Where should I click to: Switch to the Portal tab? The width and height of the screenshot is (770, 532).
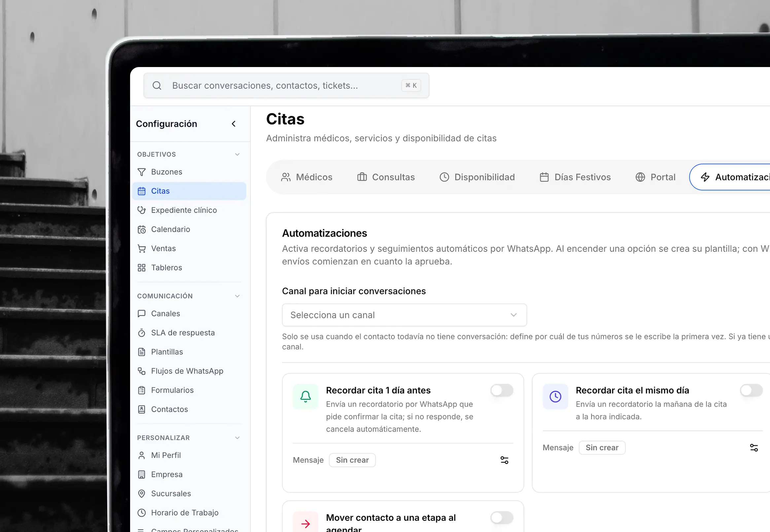pos(655,177)
